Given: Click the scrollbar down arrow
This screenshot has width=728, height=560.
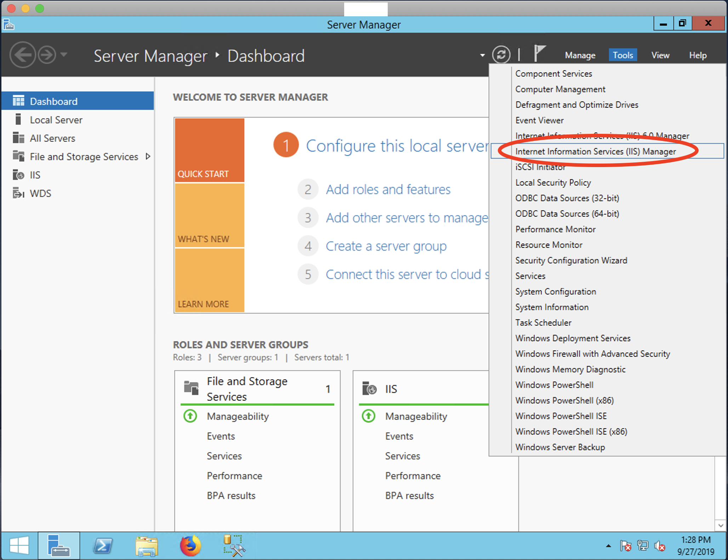Looking at the screenshot, I should click(721, 526).
